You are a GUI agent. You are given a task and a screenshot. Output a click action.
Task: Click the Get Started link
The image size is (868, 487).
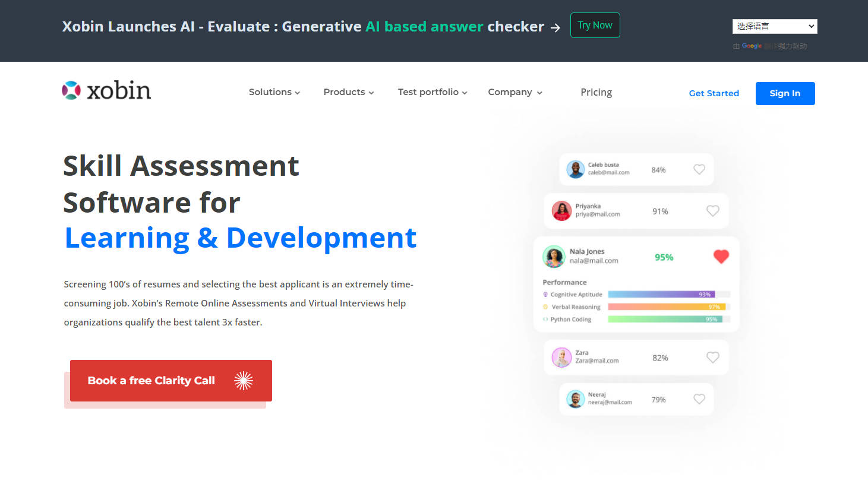[x=714, y=93]
